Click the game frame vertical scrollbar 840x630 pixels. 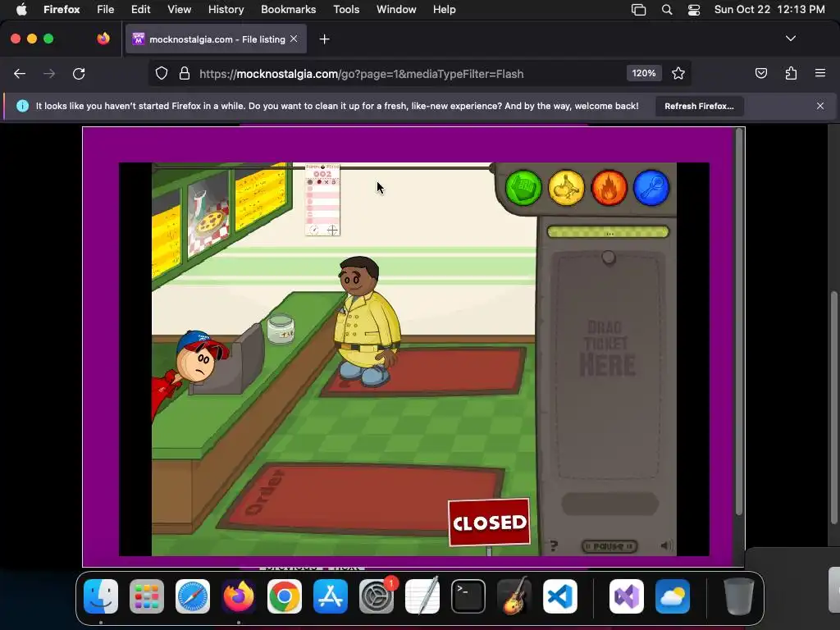[x=739, y=322]
